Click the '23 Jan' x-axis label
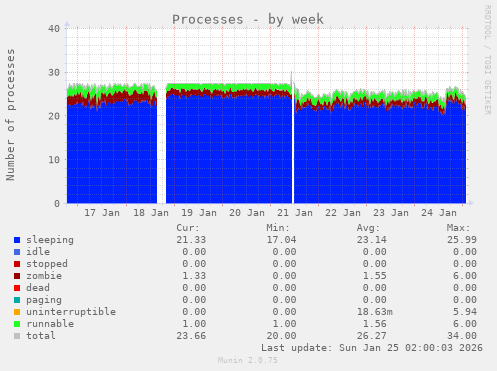Image resolution: width=497 pixels, height=371 pixels. pyautogui.click(x=391, y=213)
